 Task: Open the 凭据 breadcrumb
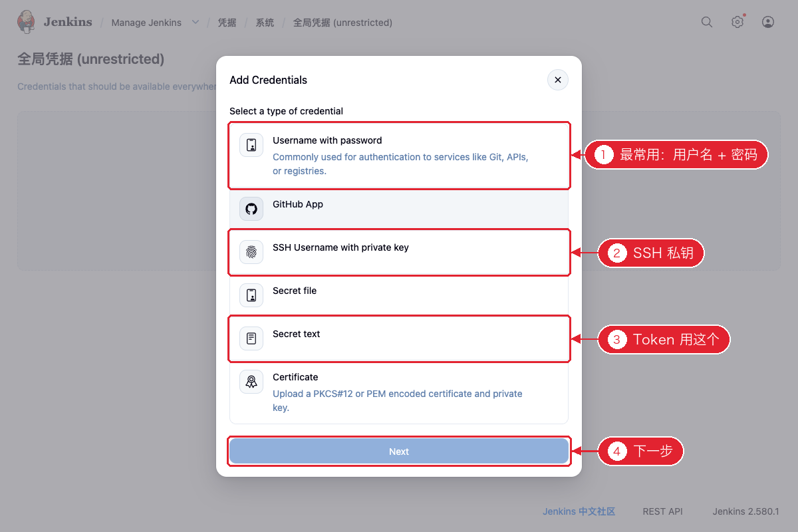click(x=227, y=23)
